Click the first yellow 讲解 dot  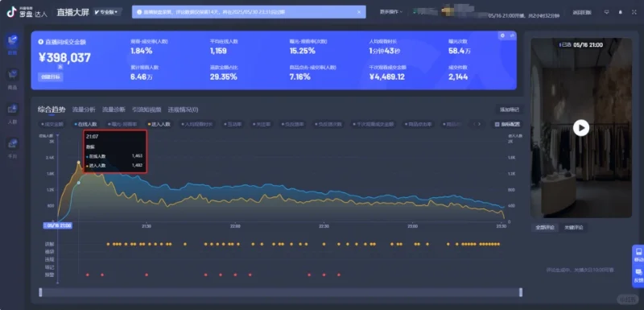click(x=108, y=244)
